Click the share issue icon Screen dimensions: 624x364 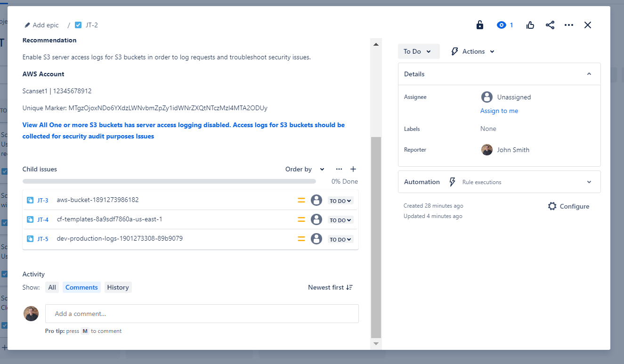550,25
